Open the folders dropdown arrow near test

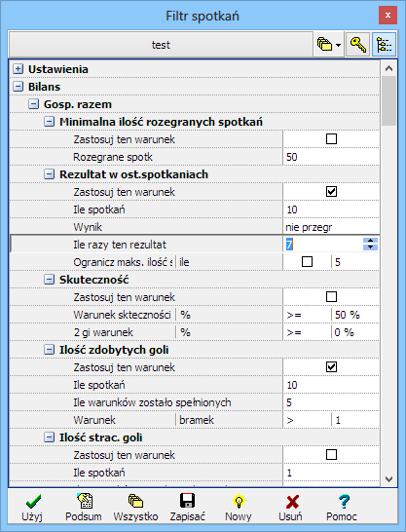(x=338, y=45)
